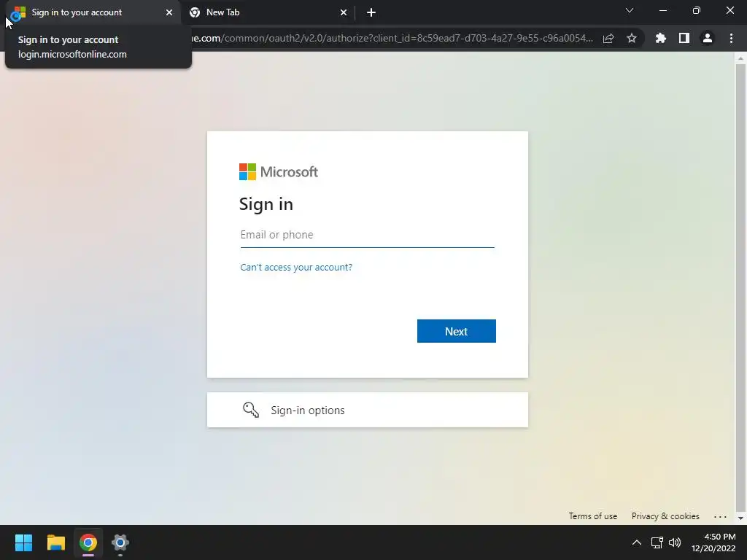Minimize the Chrome window
Viewport: 747px width, 560px height.
[662, 10]
